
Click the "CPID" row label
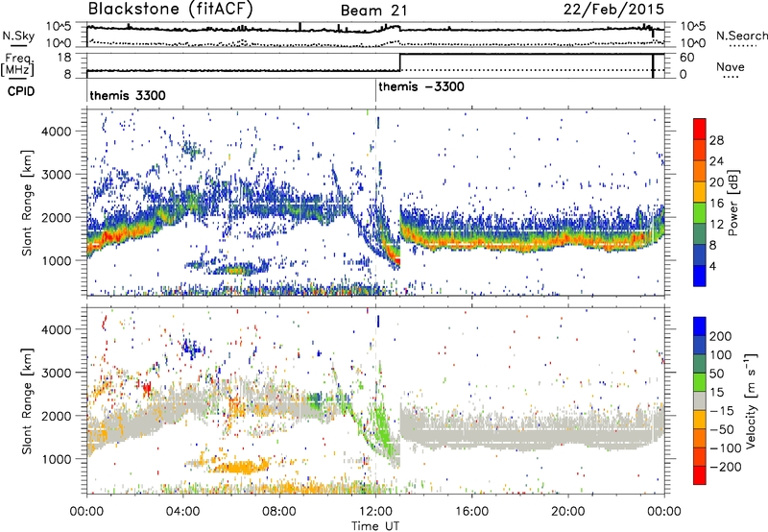click(21, 91)
